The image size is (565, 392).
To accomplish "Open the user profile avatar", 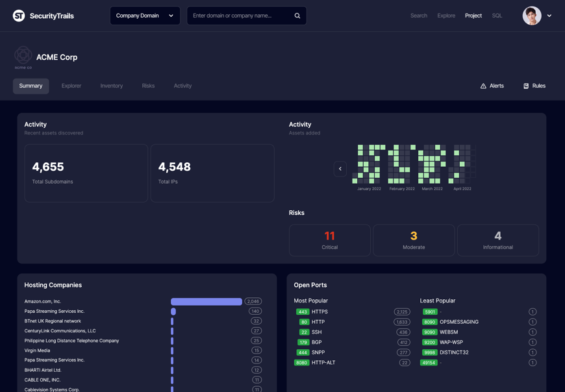I will coord(532,16).
